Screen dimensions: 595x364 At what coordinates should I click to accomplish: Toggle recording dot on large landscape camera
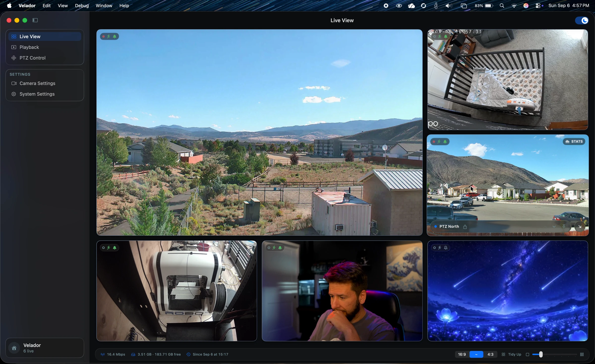tap(103, 37)
